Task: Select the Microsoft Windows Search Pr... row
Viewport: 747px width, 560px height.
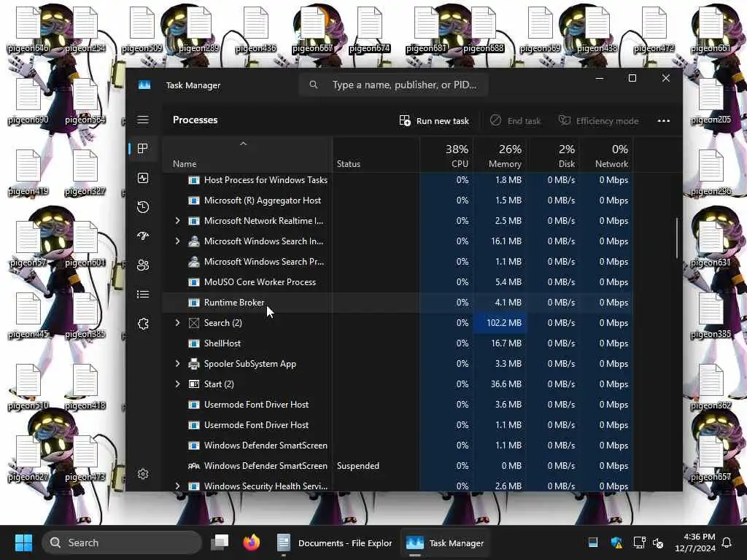Action: tap(398, 262)
